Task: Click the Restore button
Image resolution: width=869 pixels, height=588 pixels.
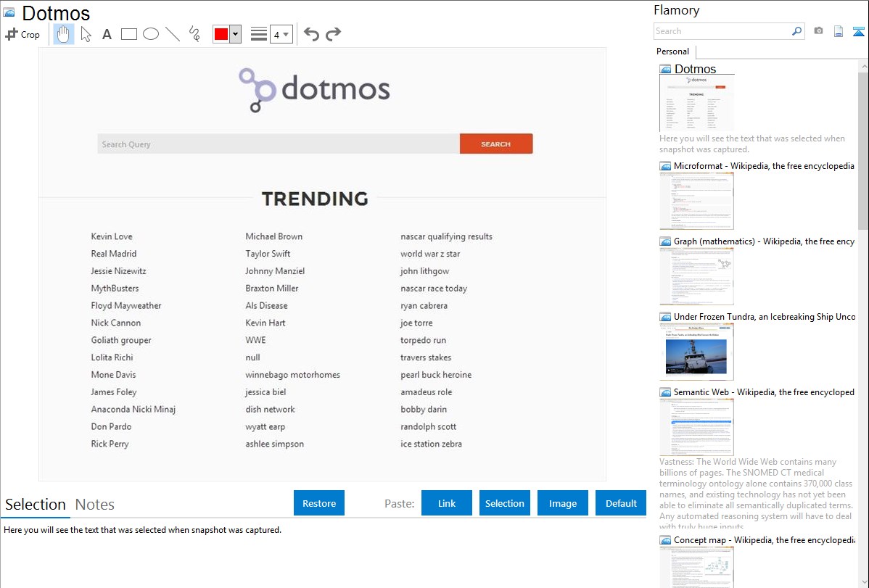Action: (x=319, y=503)
